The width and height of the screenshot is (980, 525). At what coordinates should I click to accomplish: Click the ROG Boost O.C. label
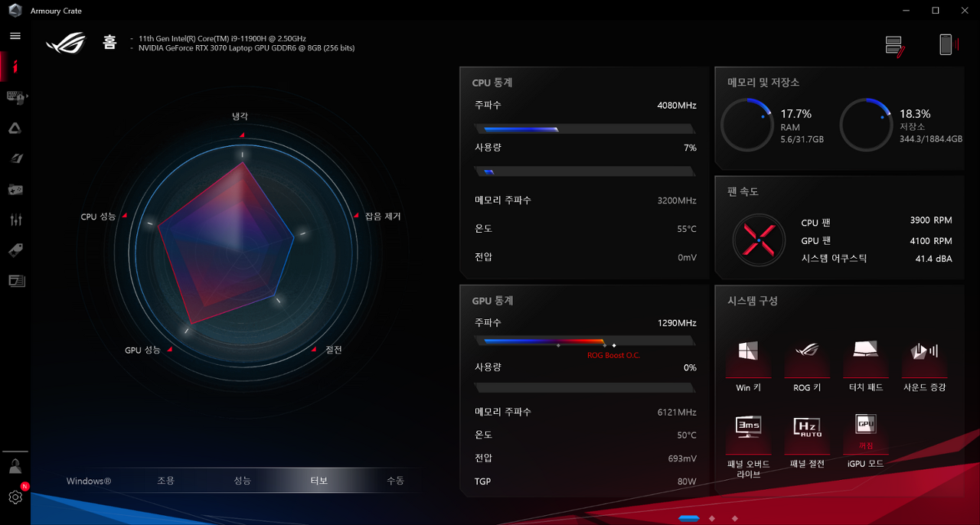coord(613,355)
